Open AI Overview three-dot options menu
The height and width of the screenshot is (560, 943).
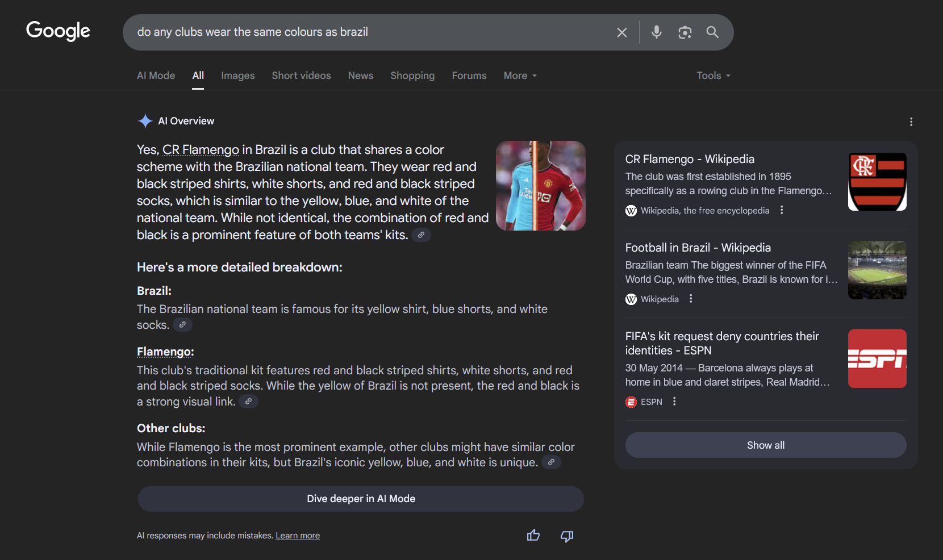911,122
